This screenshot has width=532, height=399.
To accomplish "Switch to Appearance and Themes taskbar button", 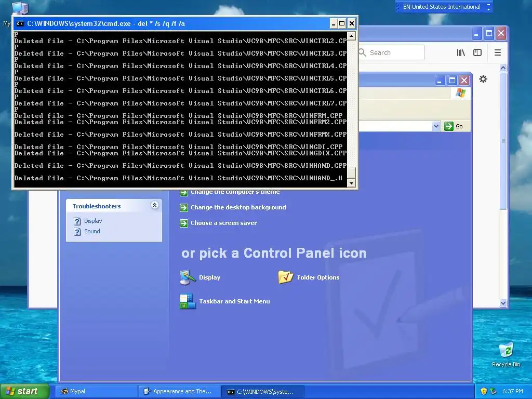I will point(179,392).
